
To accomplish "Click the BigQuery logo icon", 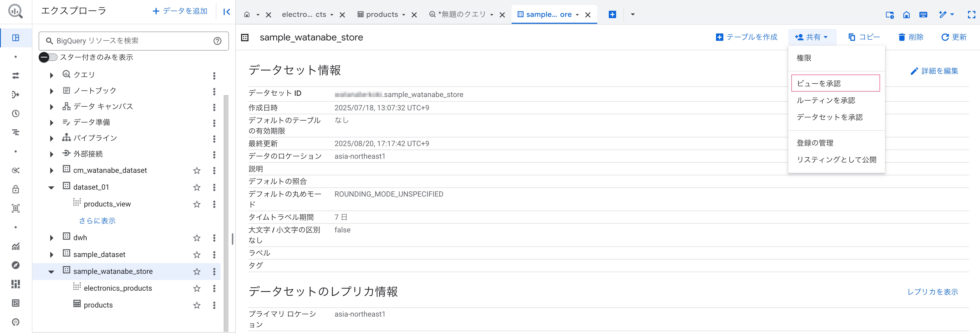I will click(15, 11).
